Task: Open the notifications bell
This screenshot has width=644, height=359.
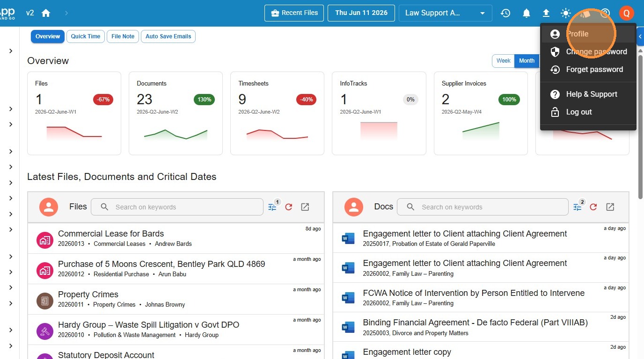Action: point(527,13)
